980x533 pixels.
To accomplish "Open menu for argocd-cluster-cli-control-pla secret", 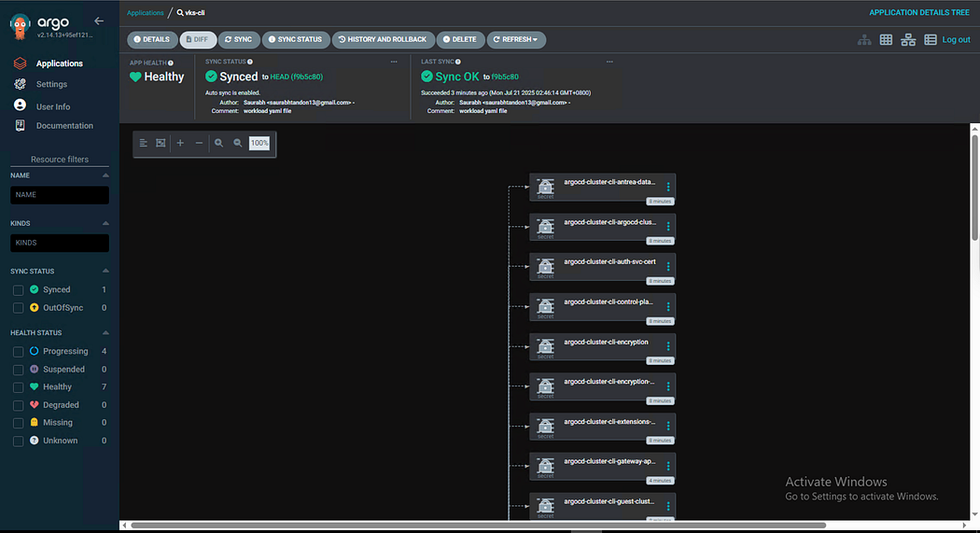I will click(668, 307).
